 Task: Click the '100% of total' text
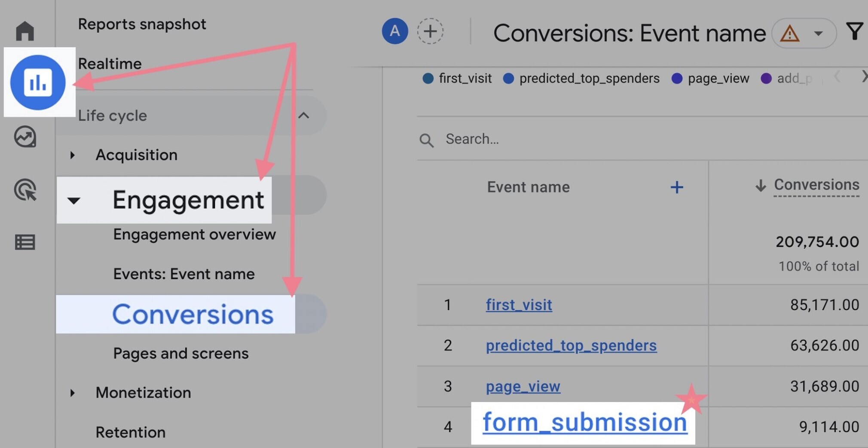click(x=819, y=266)
